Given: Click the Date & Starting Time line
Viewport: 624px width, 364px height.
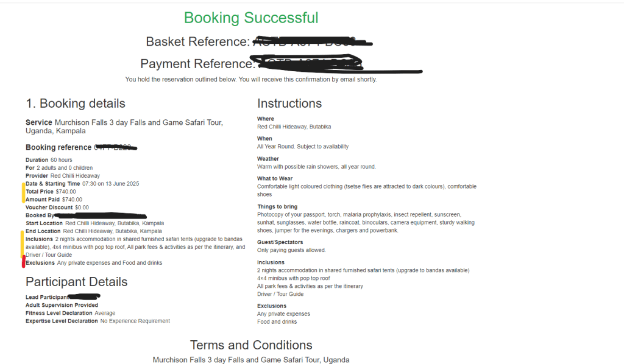Looking at the screenshot, I should pos(82,184).
